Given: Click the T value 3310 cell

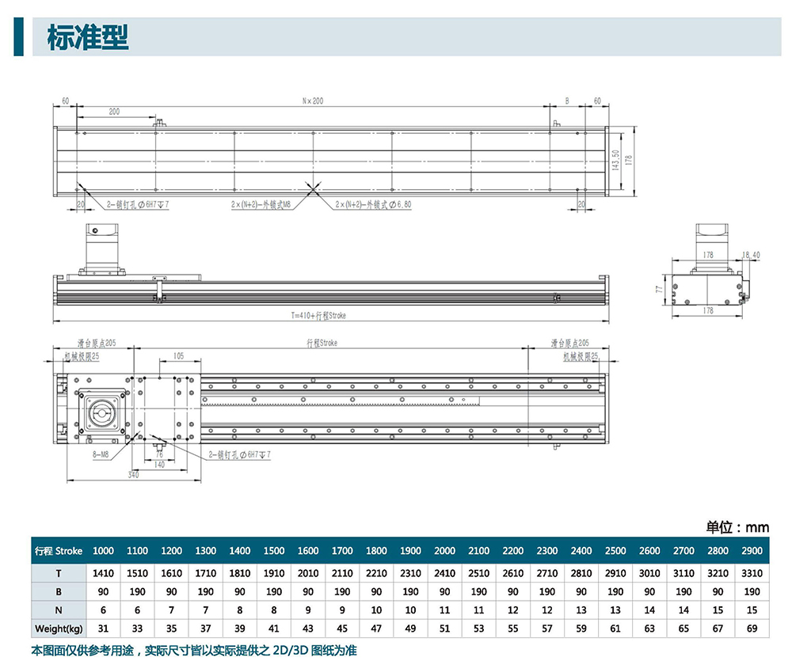Looking at the screenshot, I should [752, 574].
